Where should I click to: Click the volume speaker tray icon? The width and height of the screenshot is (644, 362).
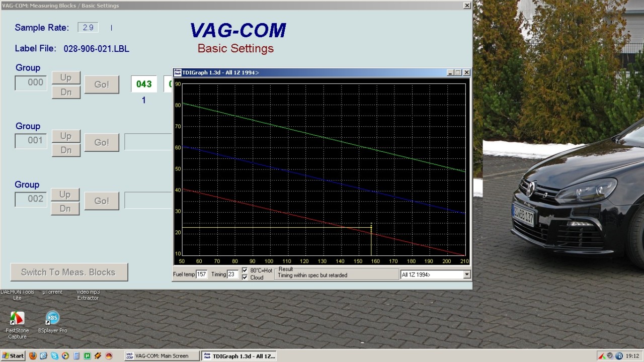click(x=609, y=356)
